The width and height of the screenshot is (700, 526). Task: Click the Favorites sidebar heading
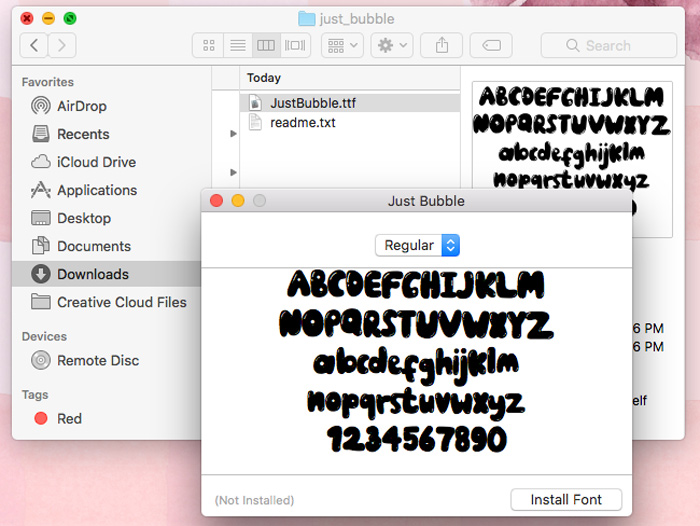click(48, 82)
